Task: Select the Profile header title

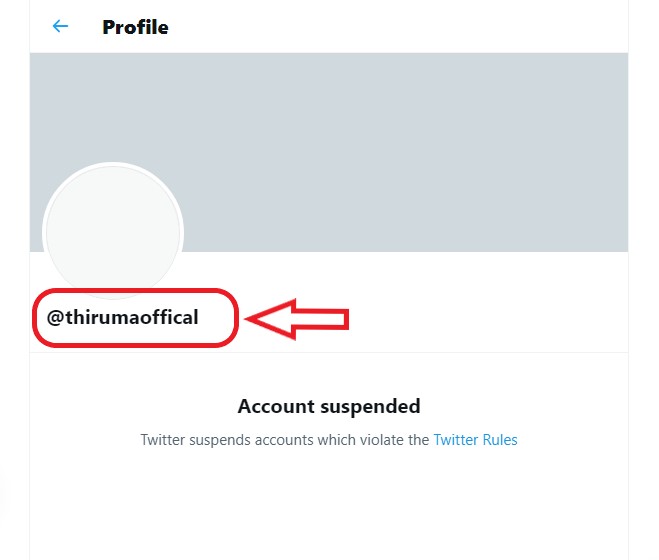Action: pyautogui.click(x=135, y=27)
